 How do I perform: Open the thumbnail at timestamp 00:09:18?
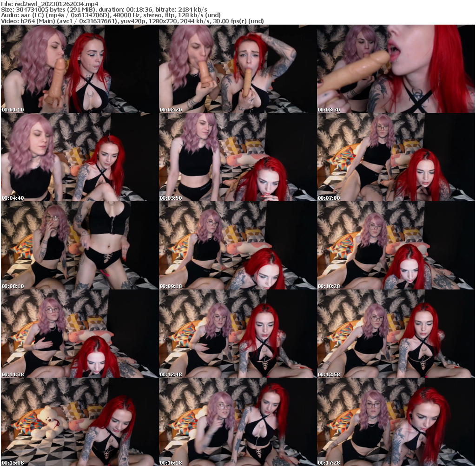[238, 244]
